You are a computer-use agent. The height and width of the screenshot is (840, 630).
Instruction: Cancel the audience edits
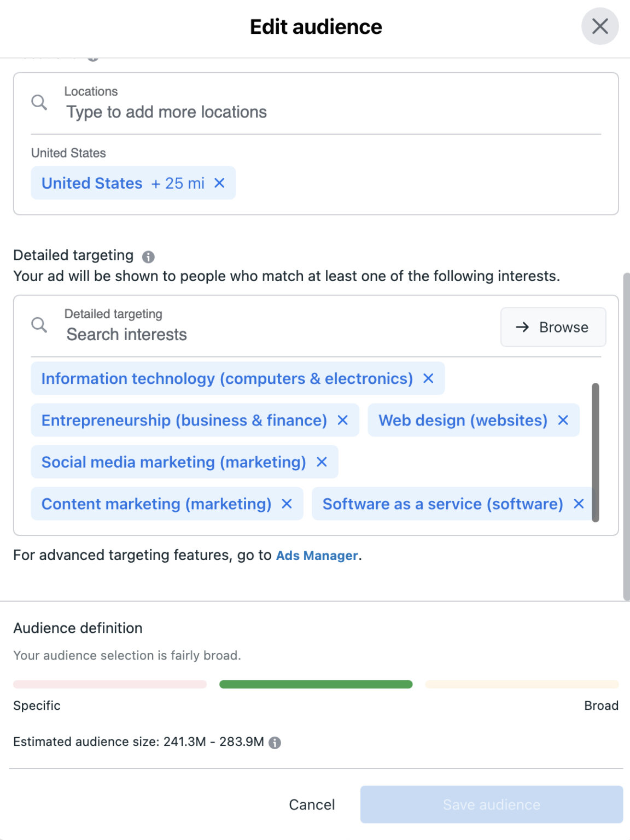click(x=311, y=804)
